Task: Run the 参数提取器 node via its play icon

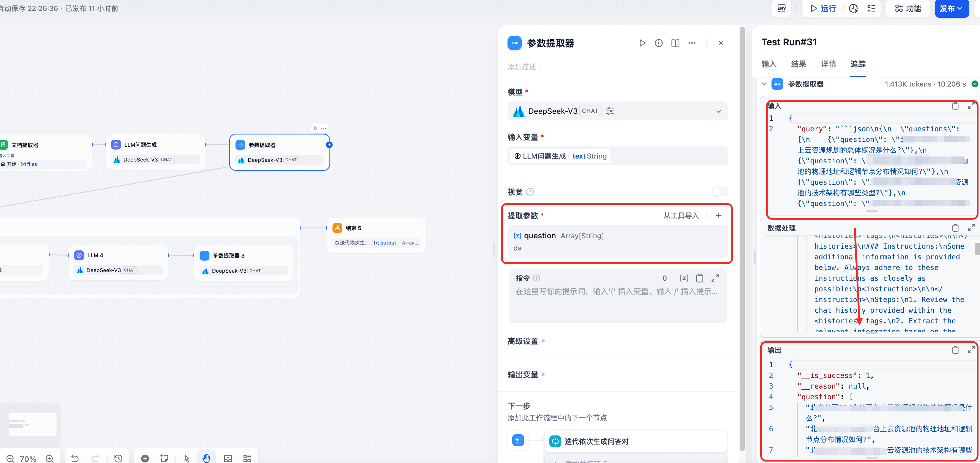Action: [642, 43]
